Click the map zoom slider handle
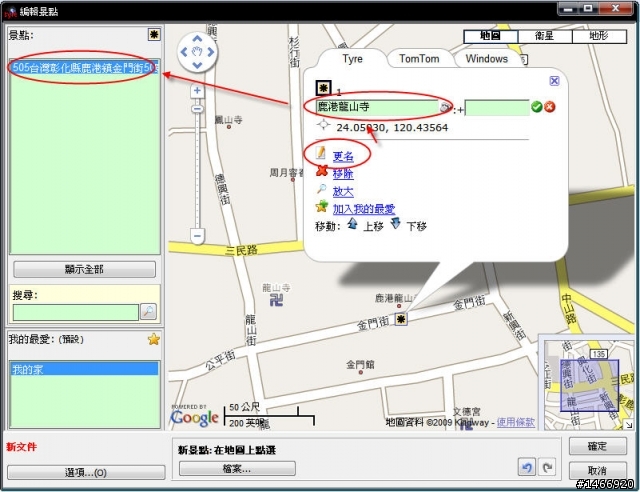 [197, 109]
